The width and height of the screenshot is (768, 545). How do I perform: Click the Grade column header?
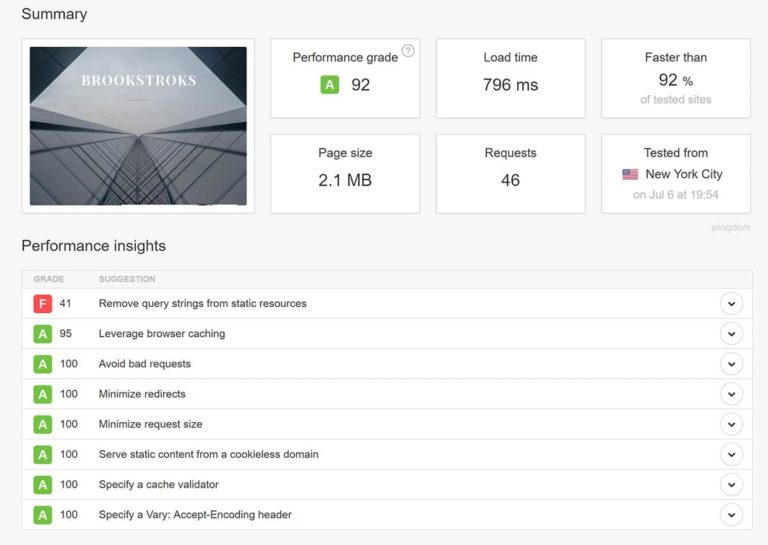48,279
